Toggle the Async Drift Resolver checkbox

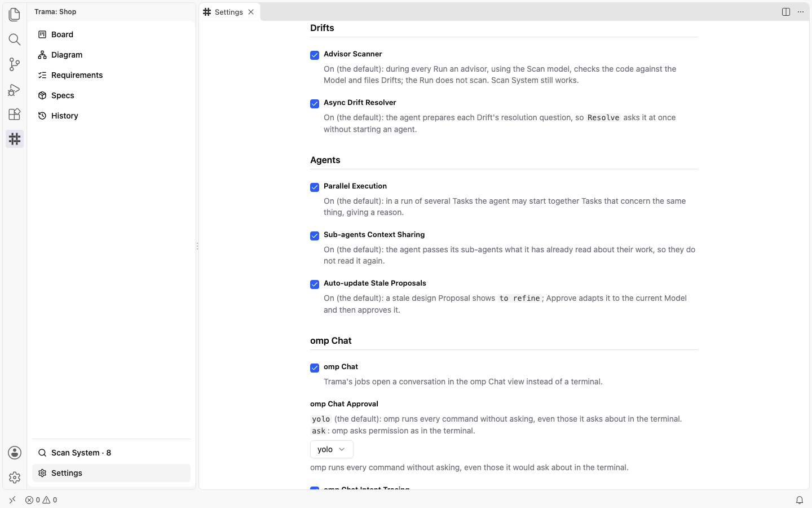pos(315,104)
